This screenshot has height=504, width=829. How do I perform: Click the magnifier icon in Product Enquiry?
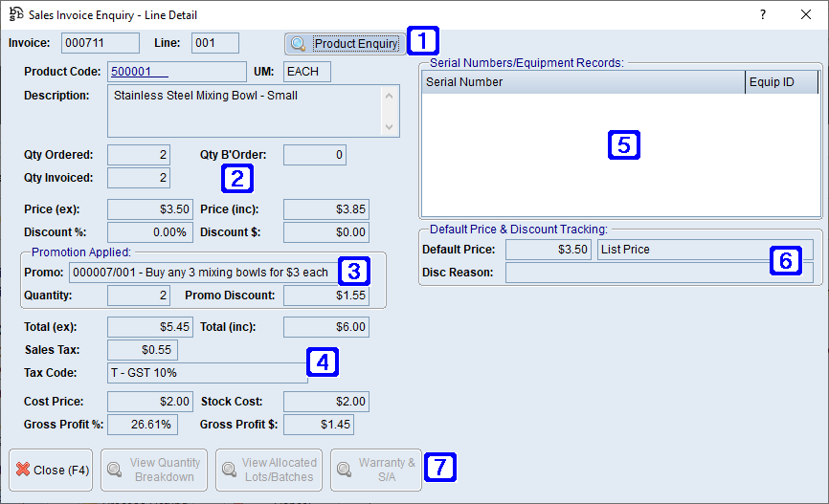pyautogui.click(x=298, y=44)
